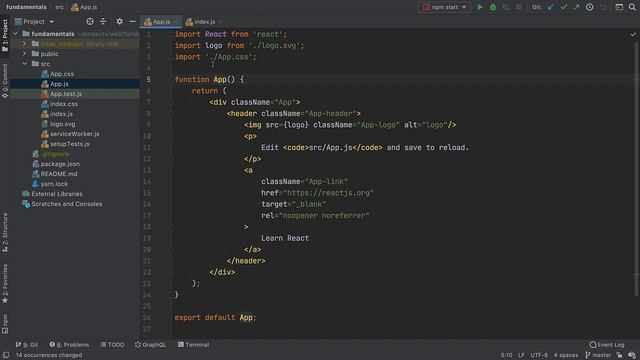Select App.css in the project tree
The height and width of the screenshot is (360, 640).
(62, 74)
